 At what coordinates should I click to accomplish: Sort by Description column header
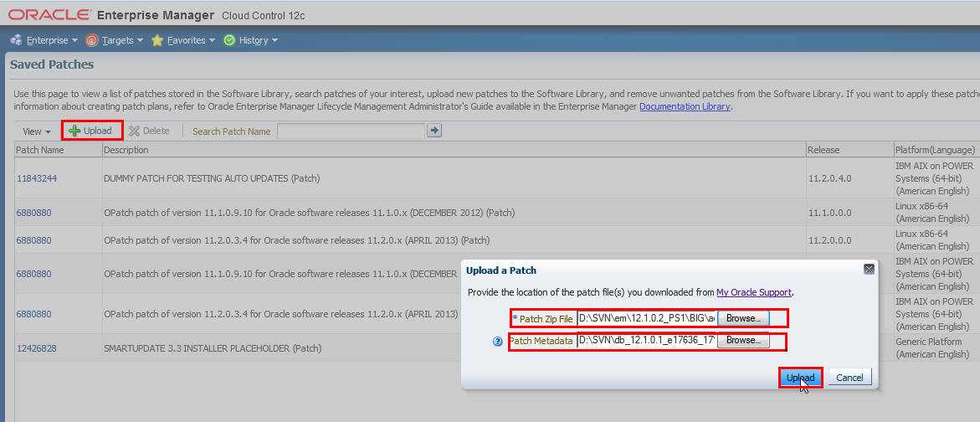(453, 150)
